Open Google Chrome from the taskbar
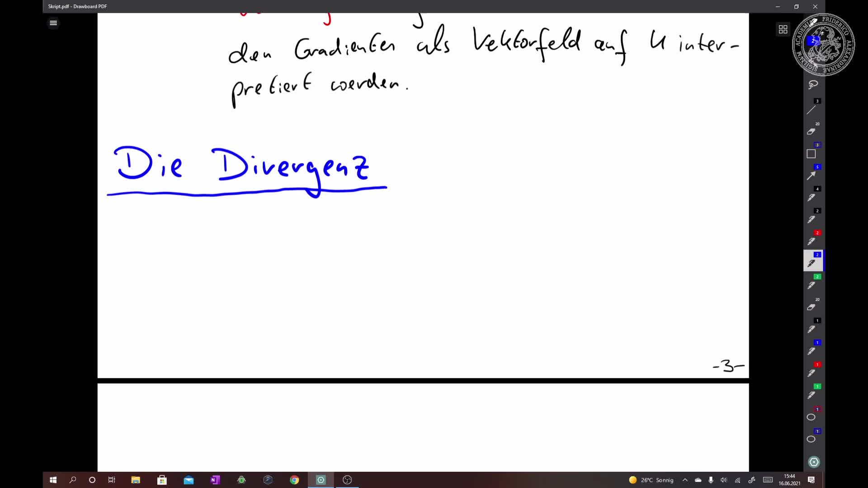The height and width of the screenshot is (488, 868). click(x=294, y=480)
